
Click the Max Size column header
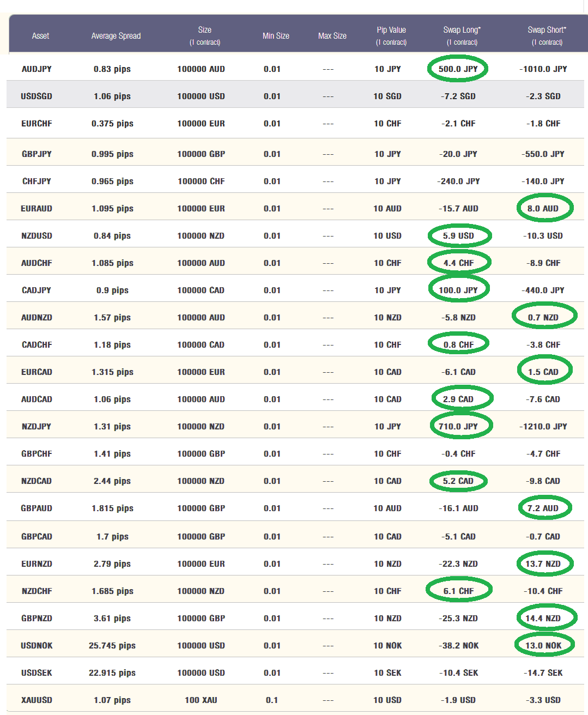332,36
